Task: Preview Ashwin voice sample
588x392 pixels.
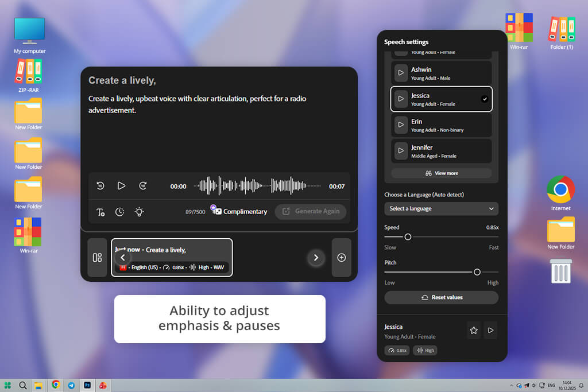Action: coord(401,73)
